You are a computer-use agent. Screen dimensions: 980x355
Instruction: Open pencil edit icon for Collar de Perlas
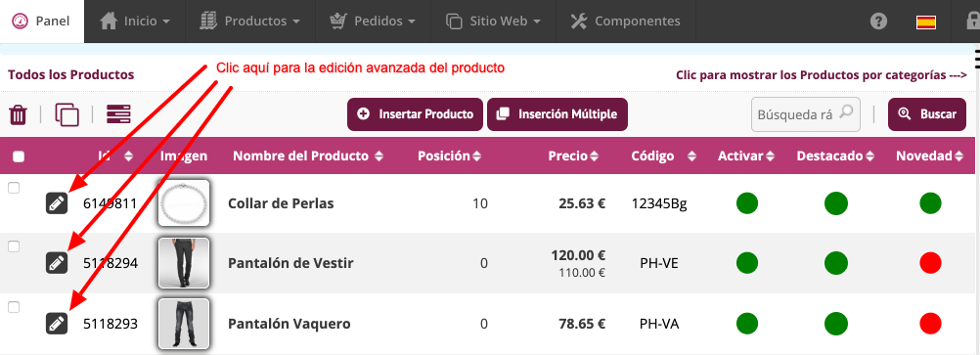tap(57, 203)
